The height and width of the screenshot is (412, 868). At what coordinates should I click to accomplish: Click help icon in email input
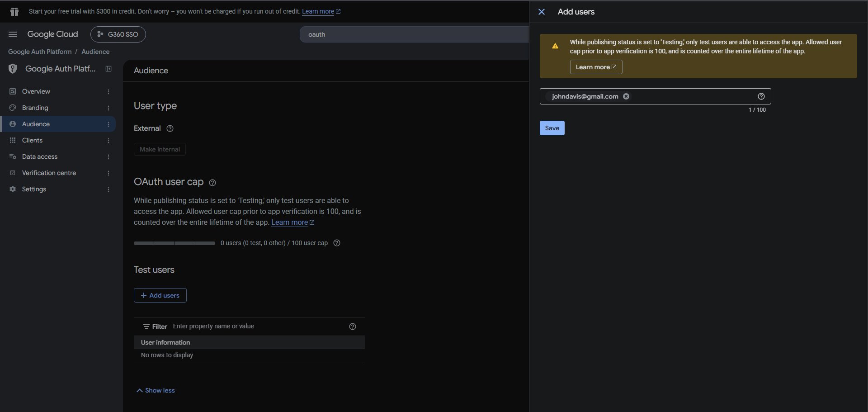click(761, 96)
